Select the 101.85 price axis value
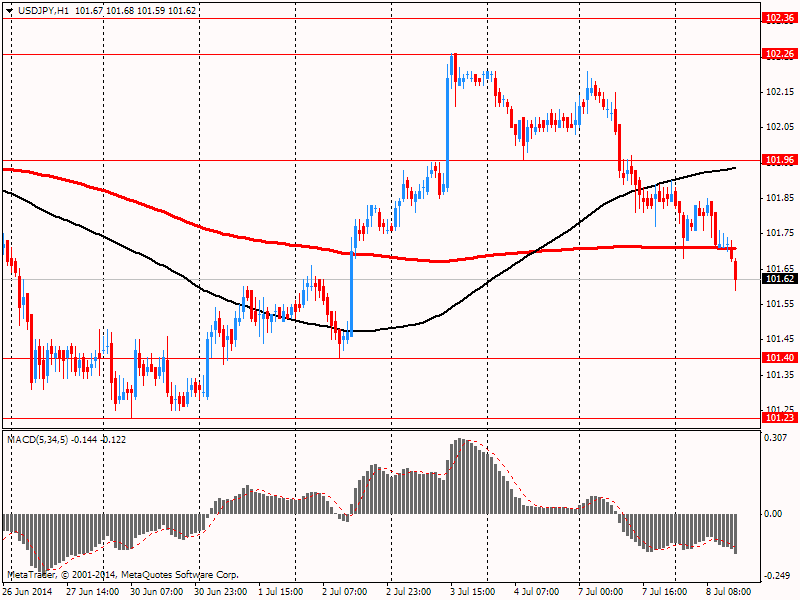Image resolution: width=800 pixels, height=600 pixels. 780,198
